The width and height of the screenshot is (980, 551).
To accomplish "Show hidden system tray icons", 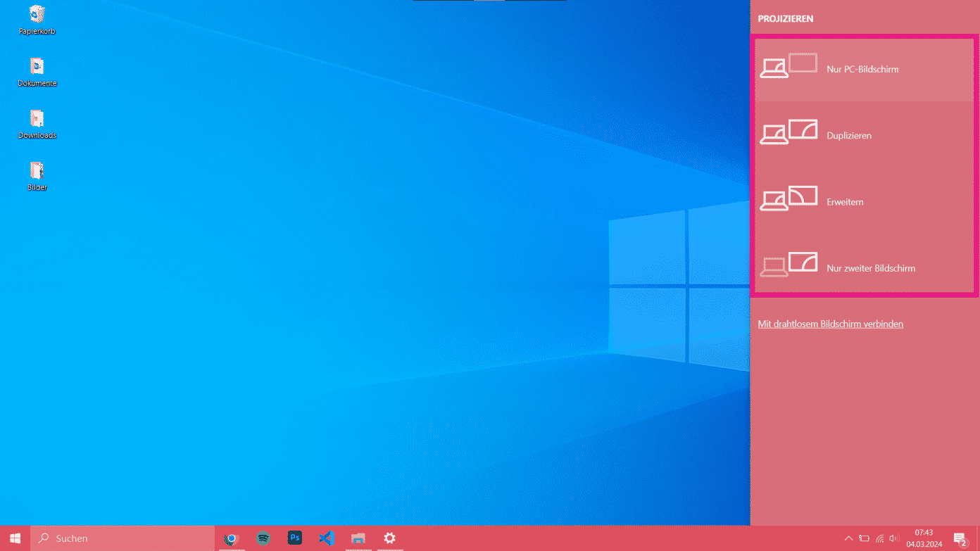I will (848, 538).
